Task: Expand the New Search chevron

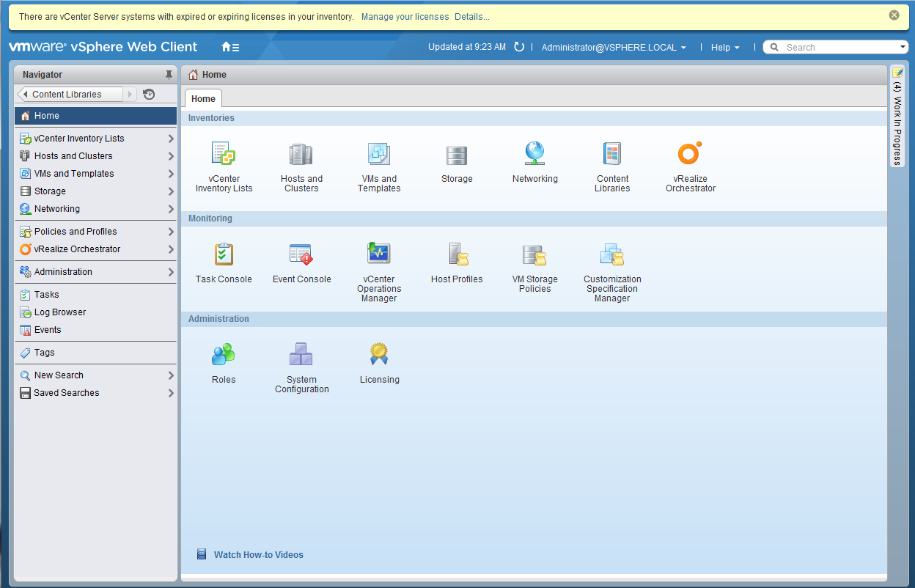Action: (x=171, y=375)
